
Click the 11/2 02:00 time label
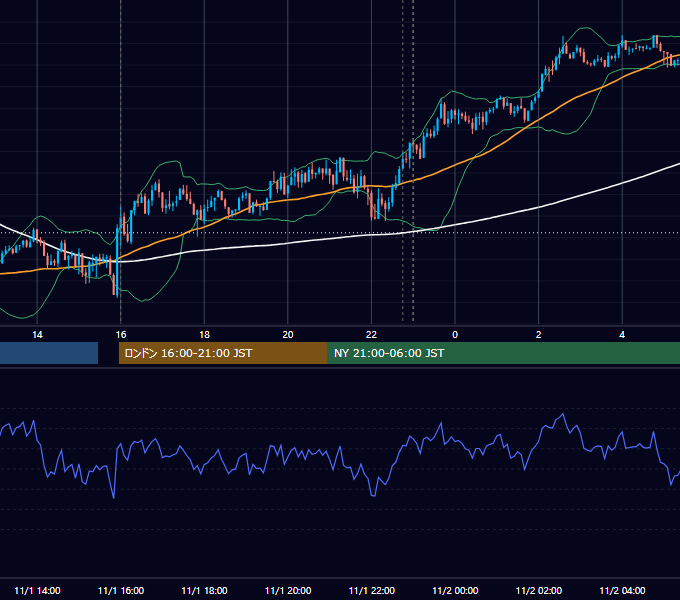539,590
